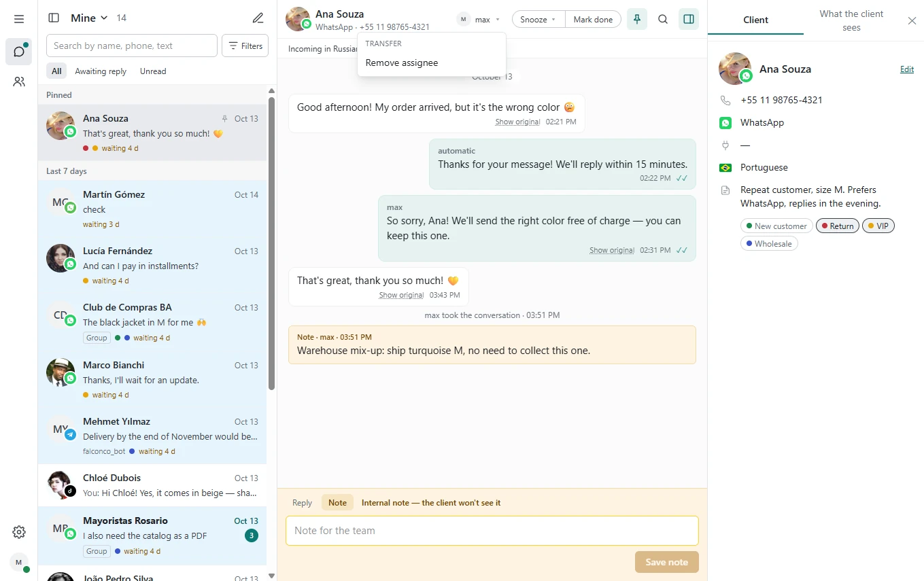Image resolution: width=924 pixels, height=581 pixels.
Task: Switch to the Reply tab in composer
Action: click(x=302, y=503)
